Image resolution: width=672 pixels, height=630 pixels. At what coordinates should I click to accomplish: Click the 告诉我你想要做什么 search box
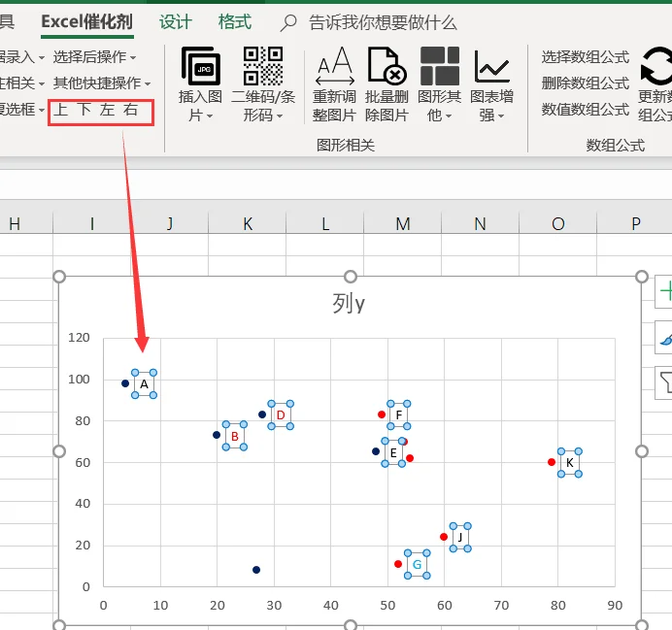click(x=383, y=22)
